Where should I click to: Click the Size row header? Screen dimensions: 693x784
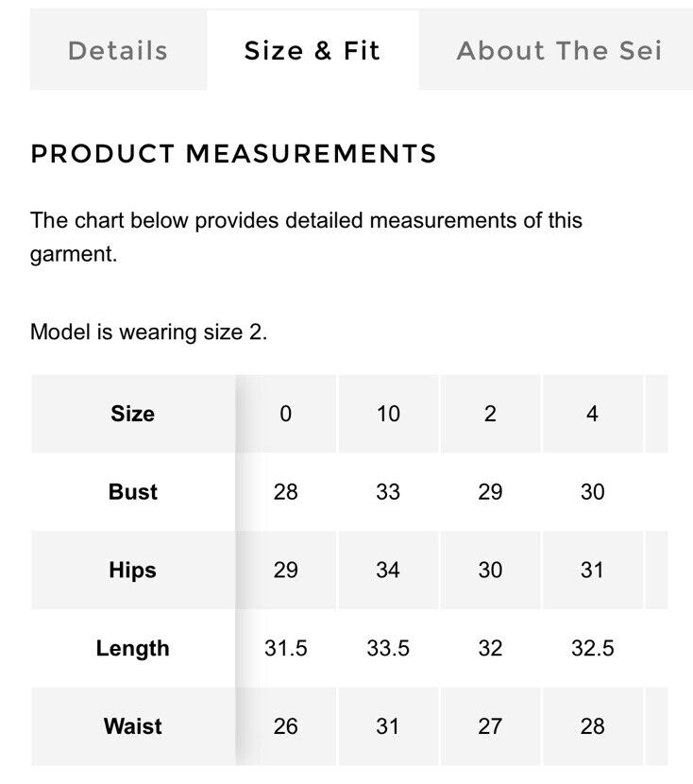(133, 414)
